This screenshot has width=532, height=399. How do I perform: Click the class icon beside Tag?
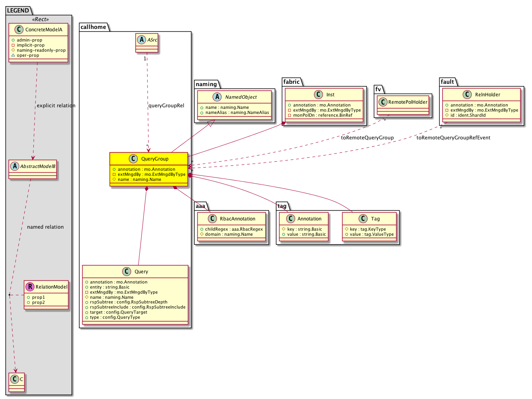[363, 218]
